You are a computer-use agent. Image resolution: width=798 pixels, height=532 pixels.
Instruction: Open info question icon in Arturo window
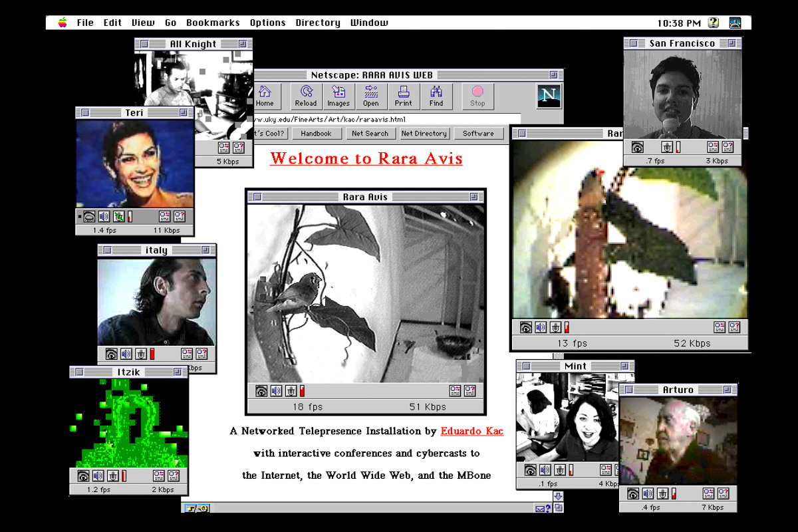coord(723,493)
